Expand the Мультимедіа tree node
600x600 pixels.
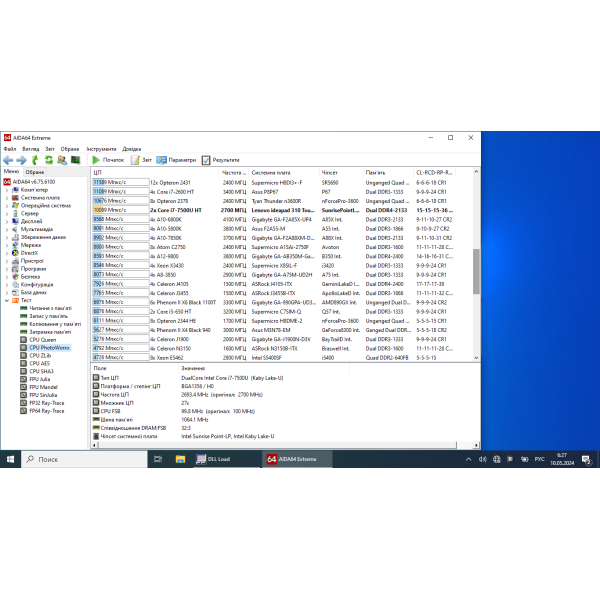(x=7, y=229)
